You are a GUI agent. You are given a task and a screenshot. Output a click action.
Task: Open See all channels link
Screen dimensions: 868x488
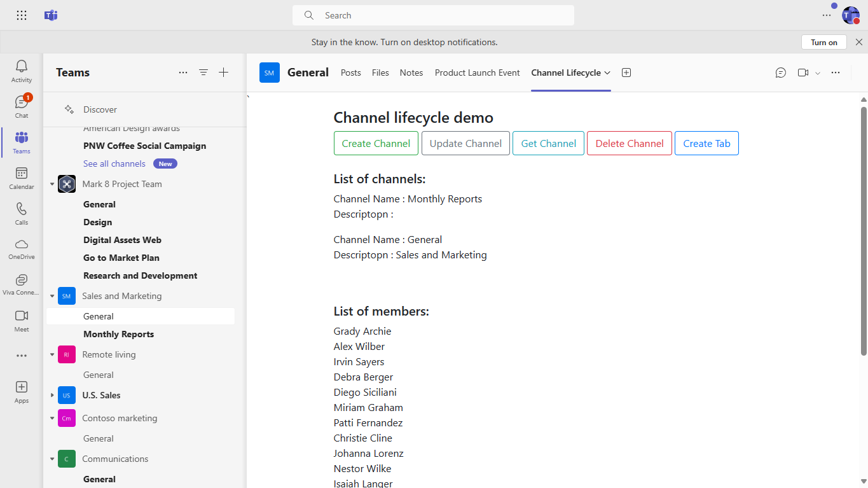coord(114,164)
